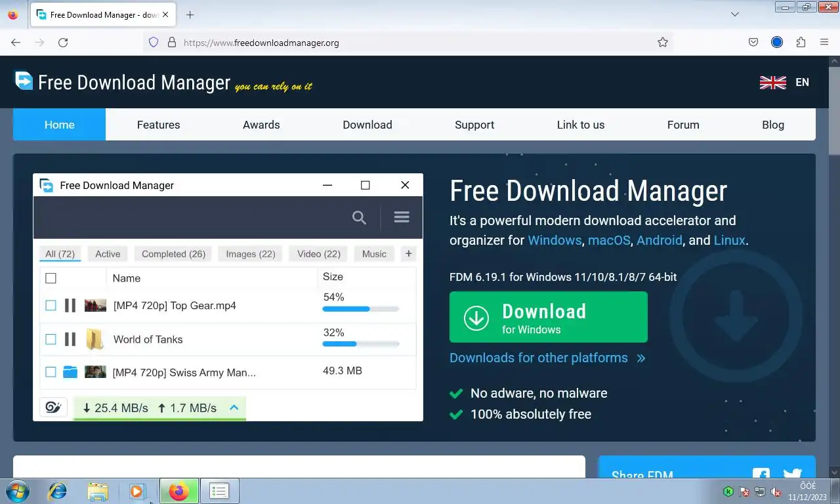Tick the select-all checkbox in the Name header
Viewport: 840px width, 504px height.
[51, 278]
